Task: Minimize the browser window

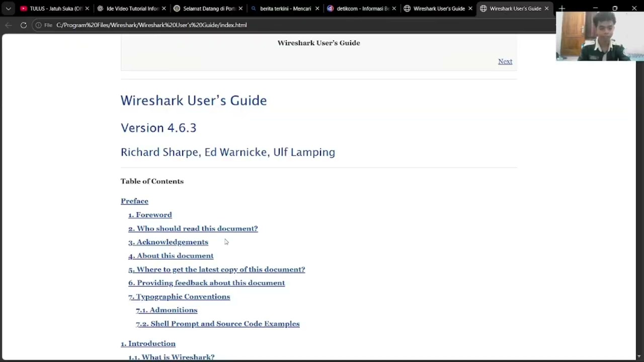Action: click(595, 8)
